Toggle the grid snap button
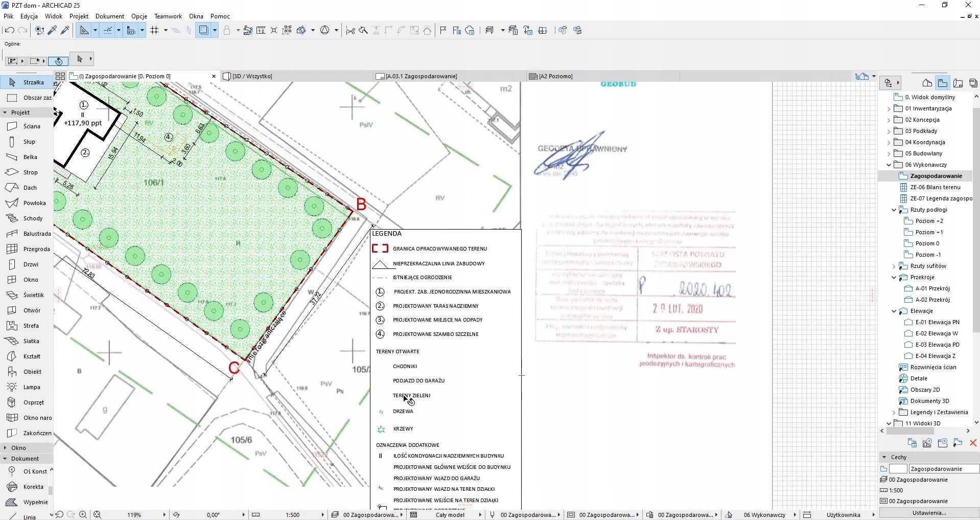This screenshot has height=520, width=980. (x=155, y=31)
